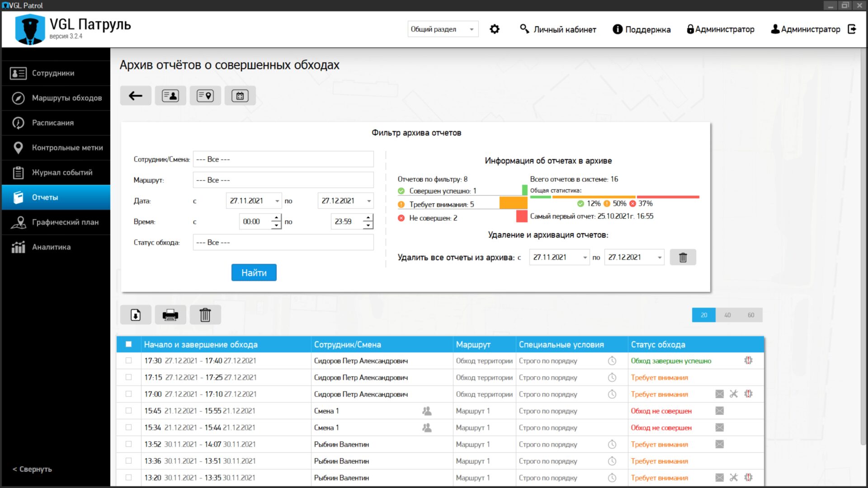
Task: Open the Сотрудник/Смена filter dropdown
Action: tap(283, 160)
